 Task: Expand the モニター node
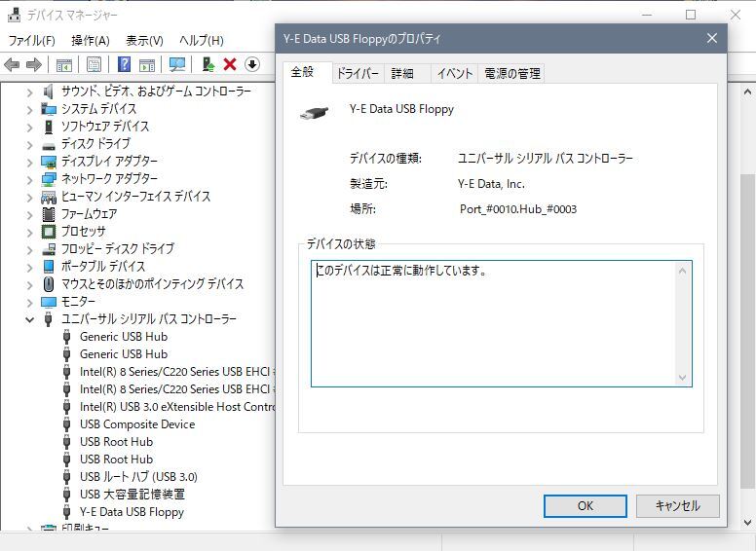coord(30,303)
